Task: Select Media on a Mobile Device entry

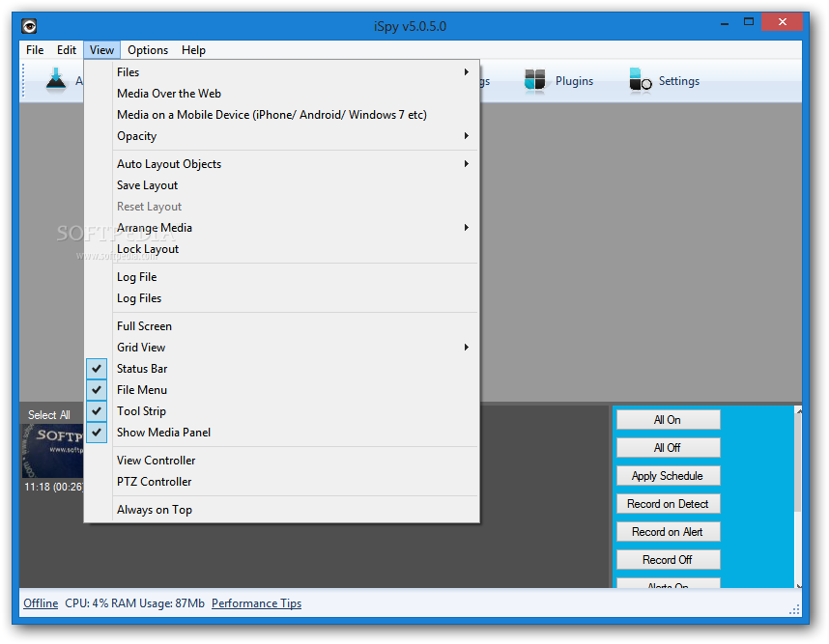Action: click(x=281, y=115)
